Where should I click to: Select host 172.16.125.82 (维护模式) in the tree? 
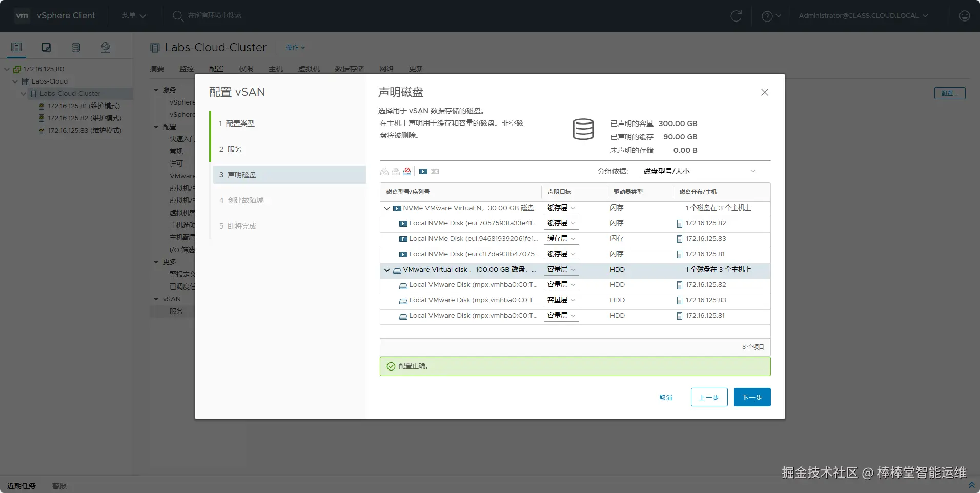coord(85,118)
